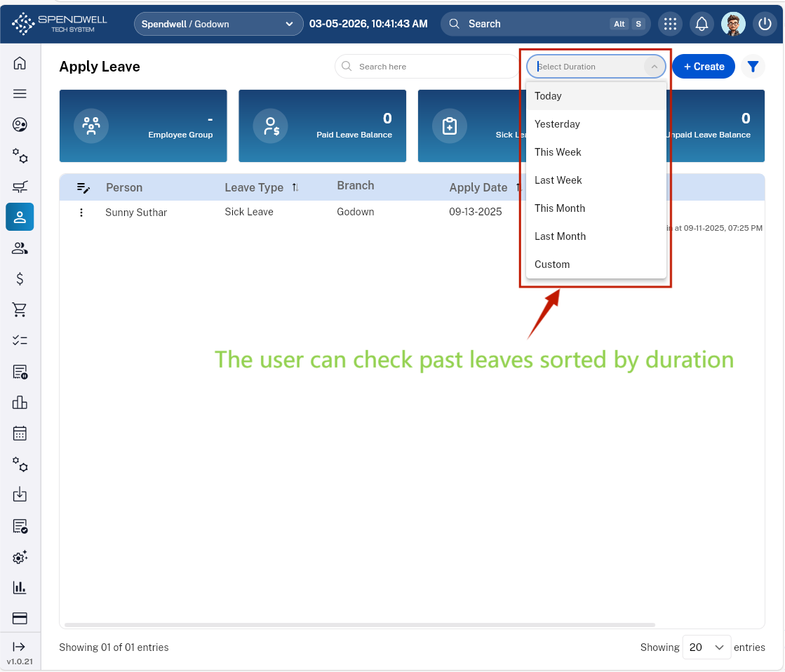This screenshot has height=672, width=785.
Task: Choose Custom duration option
Action: point(596,264)
